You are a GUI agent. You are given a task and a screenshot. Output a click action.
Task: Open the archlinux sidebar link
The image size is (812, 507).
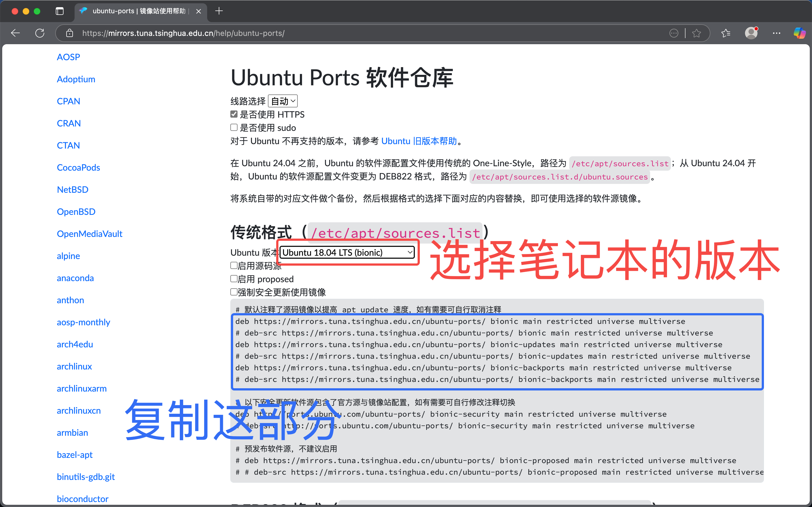tap(74, 366)
